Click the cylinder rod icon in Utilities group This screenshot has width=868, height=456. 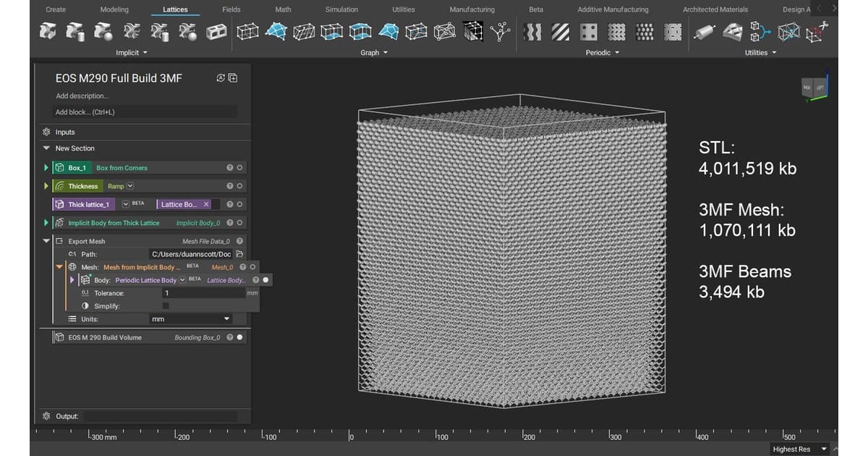click(703, 32)
